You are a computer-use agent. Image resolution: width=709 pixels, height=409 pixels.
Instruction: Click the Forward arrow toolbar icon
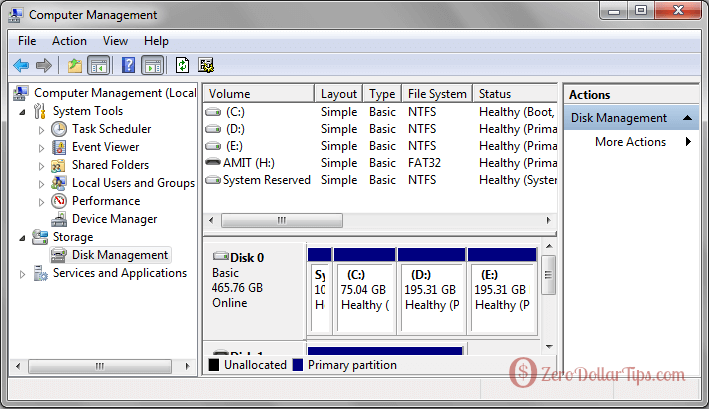(x=44, y=66)
